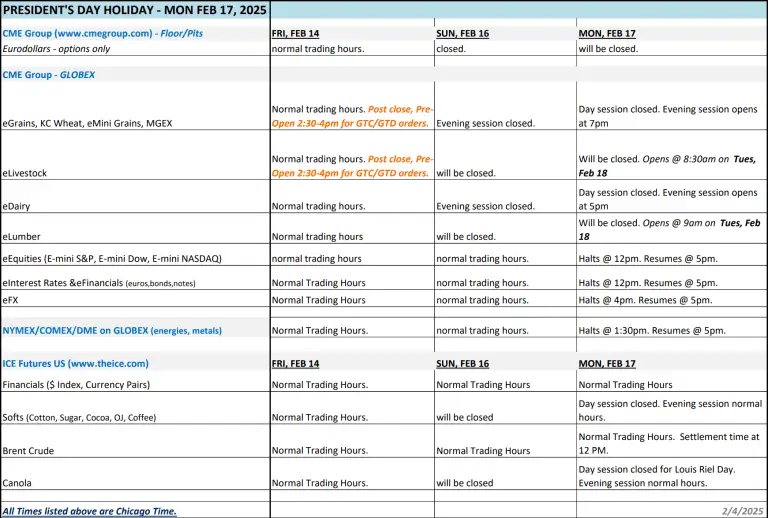
Task: Select eLumber Sunday cell "will be closed."
Action: click(466, 236)
